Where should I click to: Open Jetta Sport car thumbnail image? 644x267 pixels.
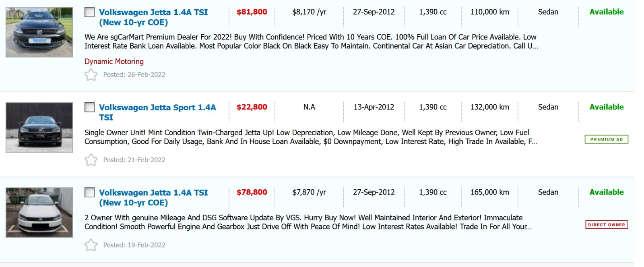pos(39,127)
